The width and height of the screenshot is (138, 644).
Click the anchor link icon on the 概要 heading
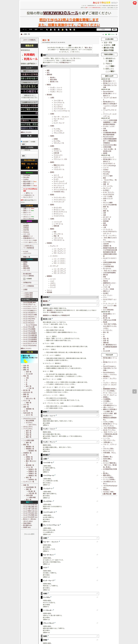[x=97, y=55]
